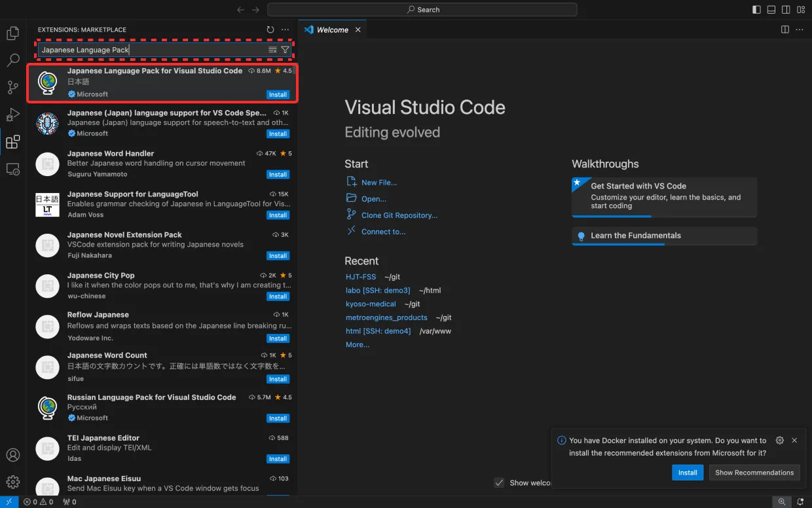Viewport: 812px width, 508px height.
Task: Open the Explorer view in the activity bar
Action: pyautogui.click(x=12, y=33)
